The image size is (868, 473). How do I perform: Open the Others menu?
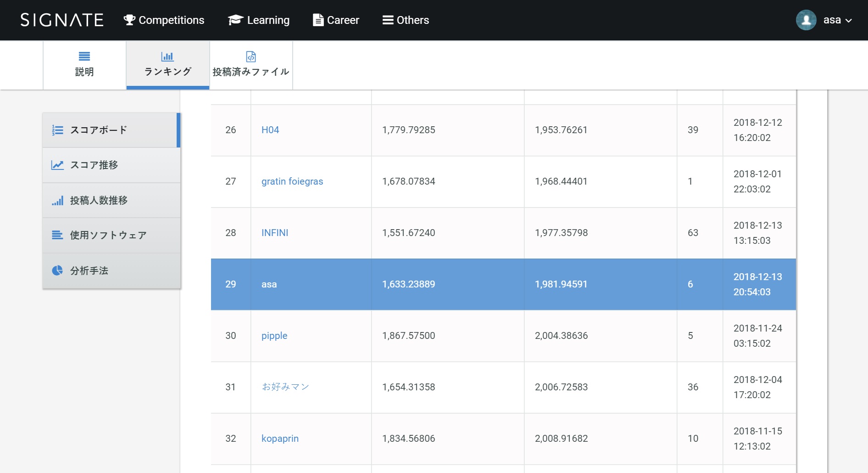click(406, 20)
